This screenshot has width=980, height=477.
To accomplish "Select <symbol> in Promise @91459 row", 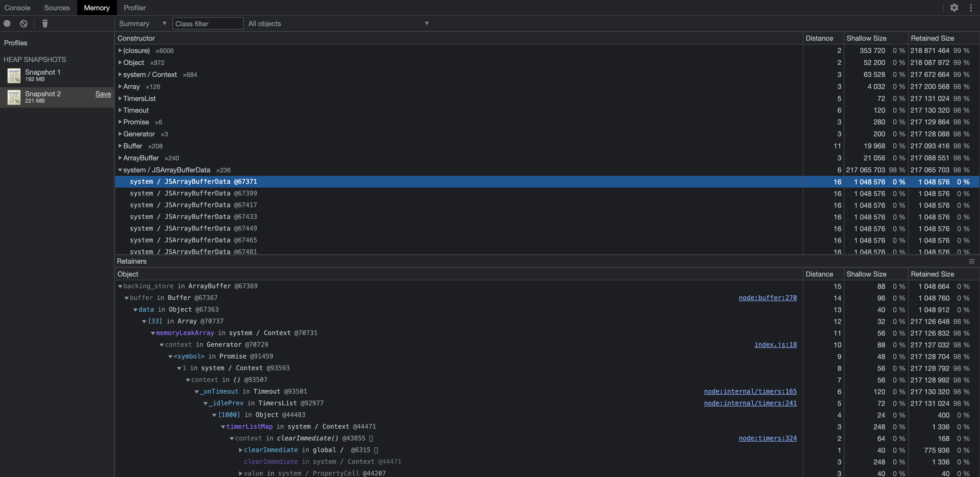I will point(547,356).
